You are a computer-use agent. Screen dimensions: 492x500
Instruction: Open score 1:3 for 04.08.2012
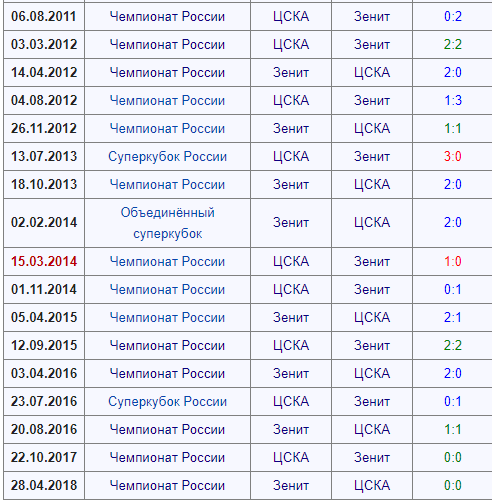click(x=453, y=100)
